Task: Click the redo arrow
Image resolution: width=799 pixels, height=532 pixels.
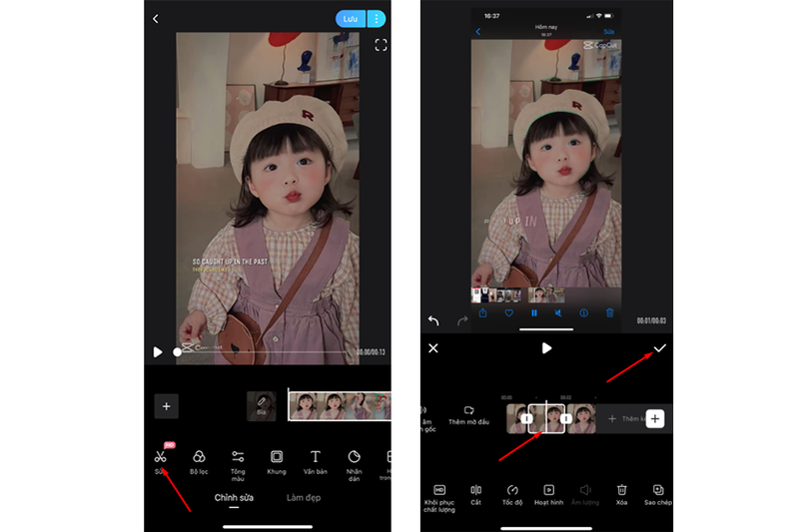Action: click(x=462, y=320)
